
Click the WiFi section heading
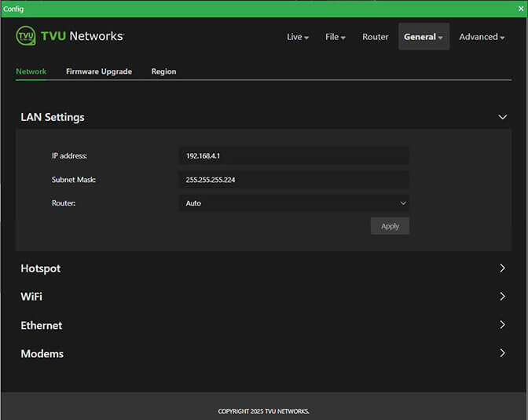point(31,297)
